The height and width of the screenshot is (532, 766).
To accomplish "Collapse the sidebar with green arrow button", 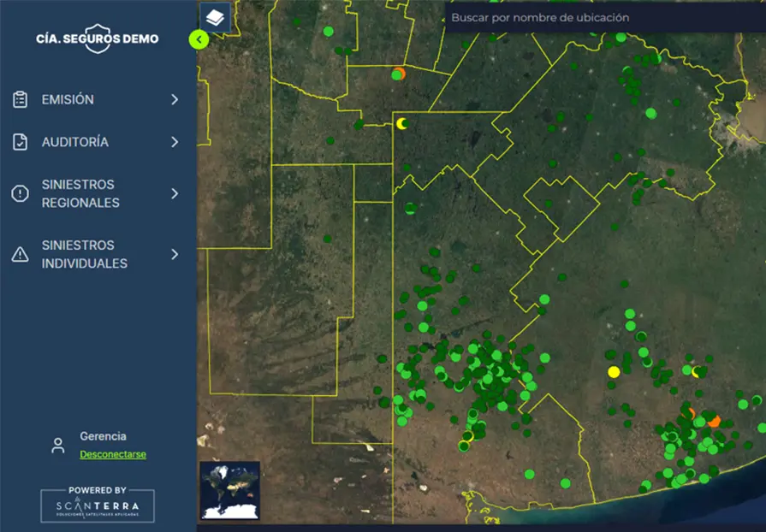I will tap(199, 39).
